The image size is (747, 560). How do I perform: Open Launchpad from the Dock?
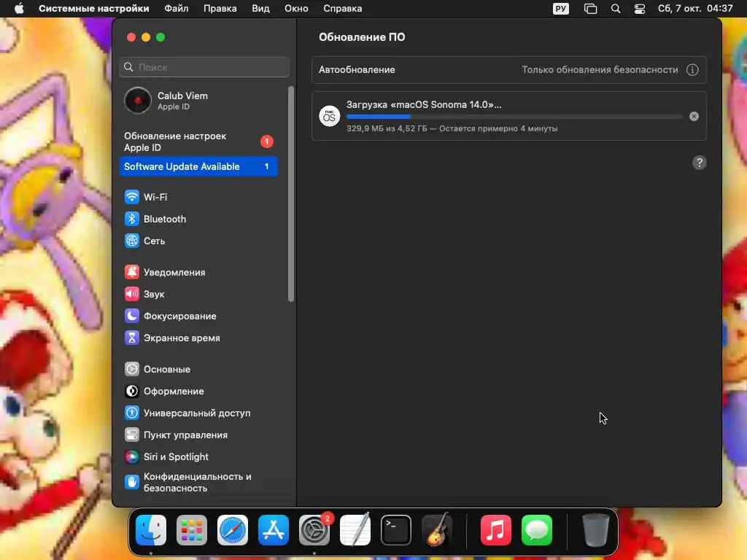click(x=192, y=530)
